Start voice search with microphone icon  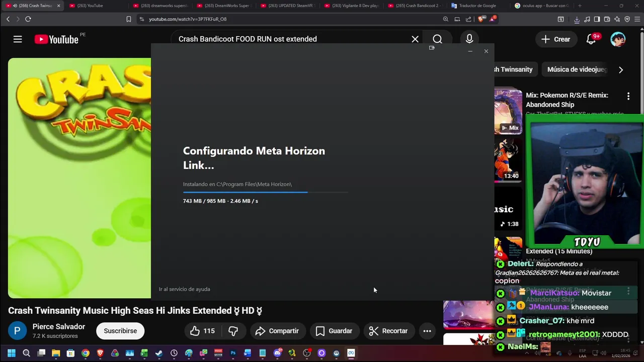point(469,39)
